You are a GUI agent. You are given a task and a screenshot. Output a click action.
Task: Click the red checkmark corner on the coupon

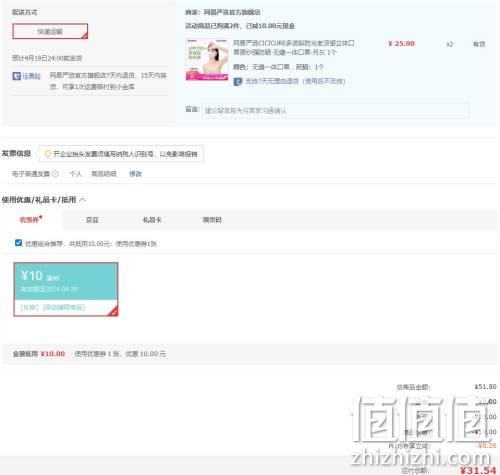pos(113,311)
